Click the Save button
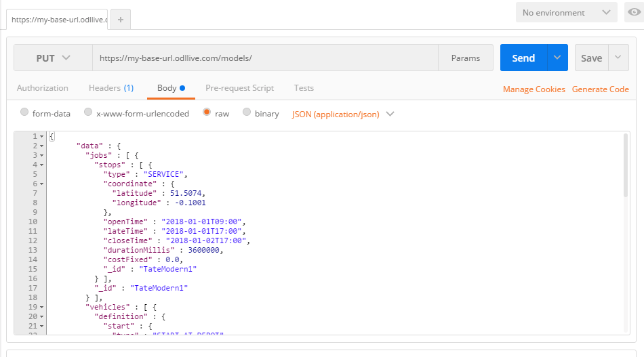Image resolution: width=644 pixels, height=357 pixels. [x=591, y=58]
